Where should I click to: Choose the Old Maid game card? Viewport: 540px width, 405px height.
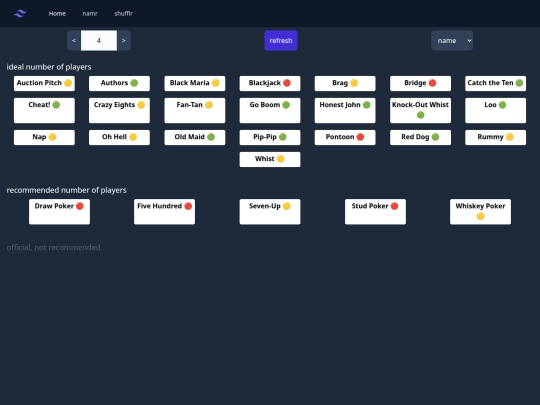click(x=195, y=137)
